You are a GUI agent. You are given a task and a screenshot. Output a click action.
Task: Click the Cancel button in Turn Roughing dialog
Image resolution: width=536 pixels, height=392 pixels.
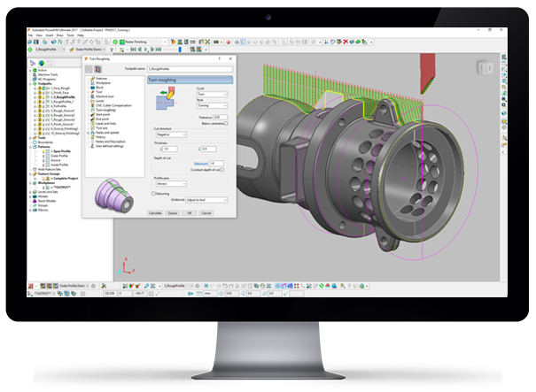(206, 213)
